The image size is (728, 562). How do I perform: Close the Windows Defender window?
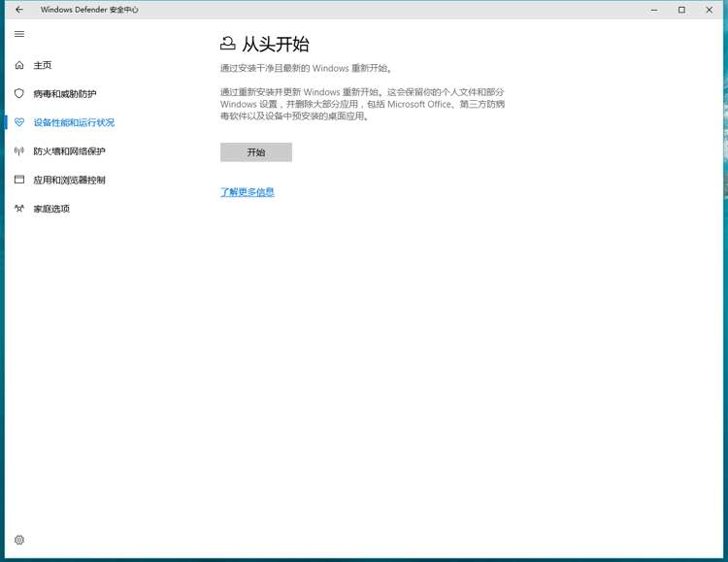click(x=709, y=10)
